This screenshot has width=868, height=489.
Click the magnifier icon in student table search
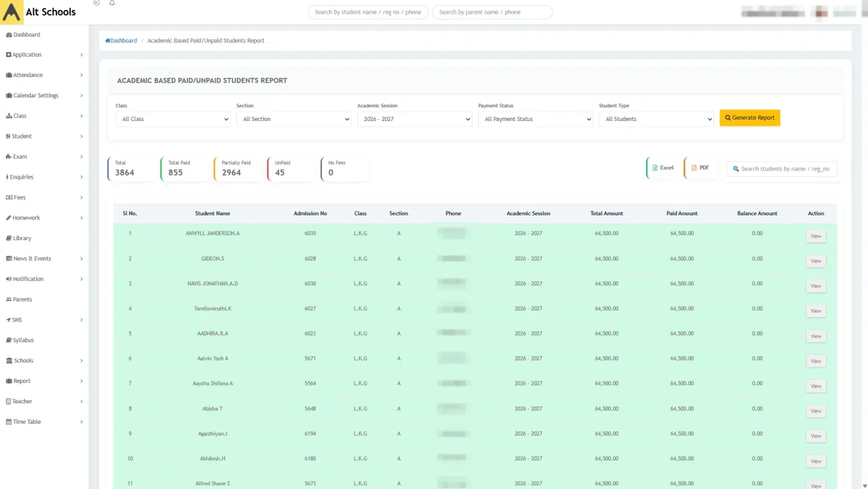(x=736, y=169)
